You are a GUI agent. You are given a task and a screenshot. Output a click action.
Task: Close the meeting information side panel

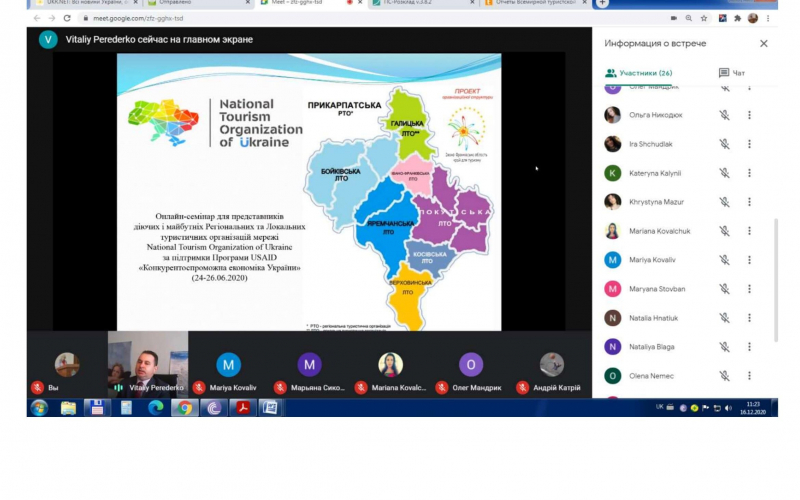763,43
